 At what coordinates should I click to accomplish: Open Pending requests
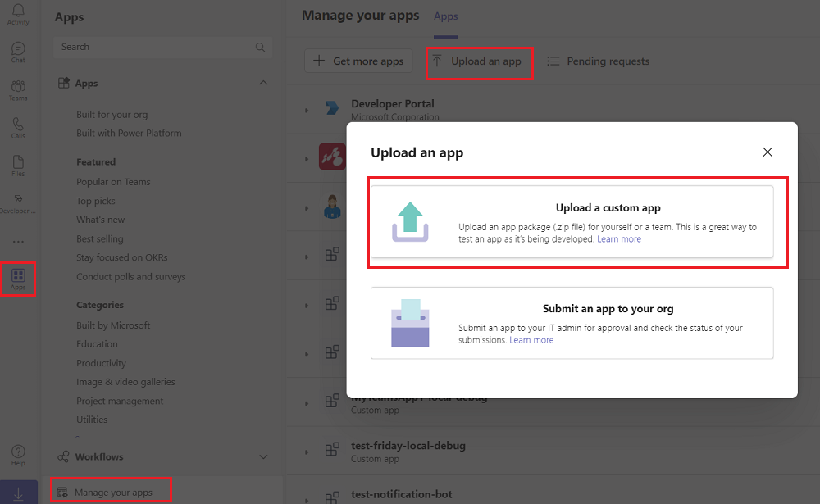click(x=599, y=61)
